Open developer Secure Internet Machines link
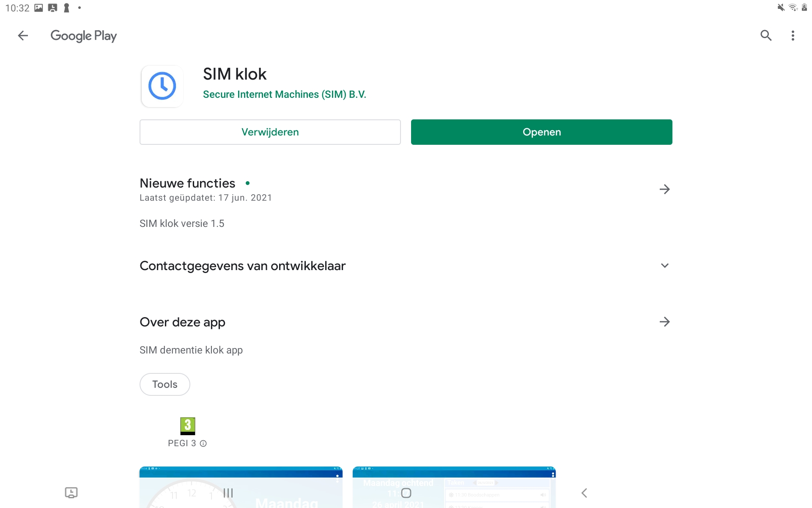This screenshot has width=812, height=508. (x=284, y=94)
